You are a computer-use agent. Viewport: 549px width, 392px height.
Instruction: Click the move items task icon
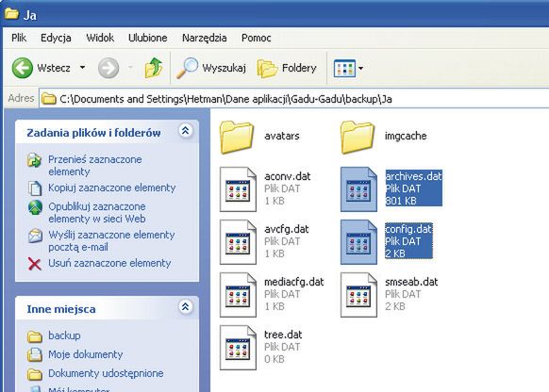tap(35, 160)
